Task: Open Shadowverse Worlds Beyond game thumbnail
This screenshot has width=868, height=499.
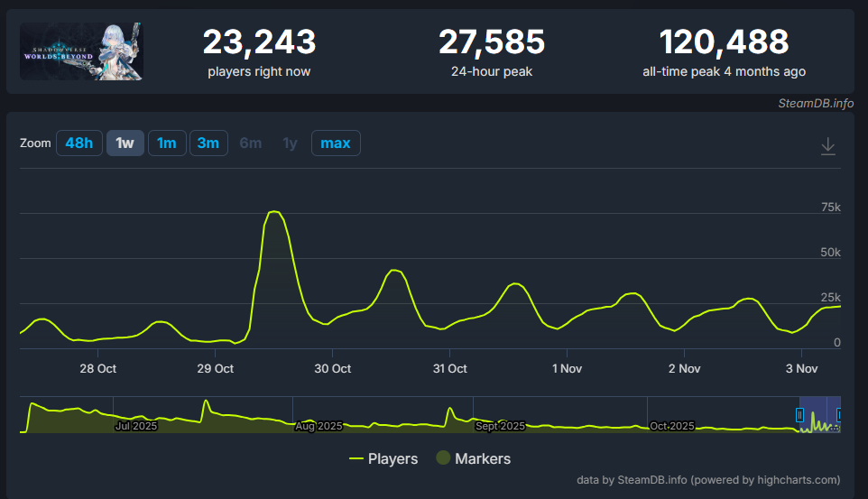Action: 81,51
